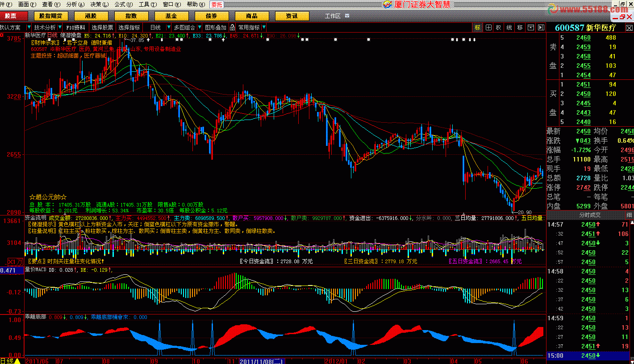Click the collapse panel window icon
Image resolution: width=634 pixels, height=364 pixels.
pos(530,28)
